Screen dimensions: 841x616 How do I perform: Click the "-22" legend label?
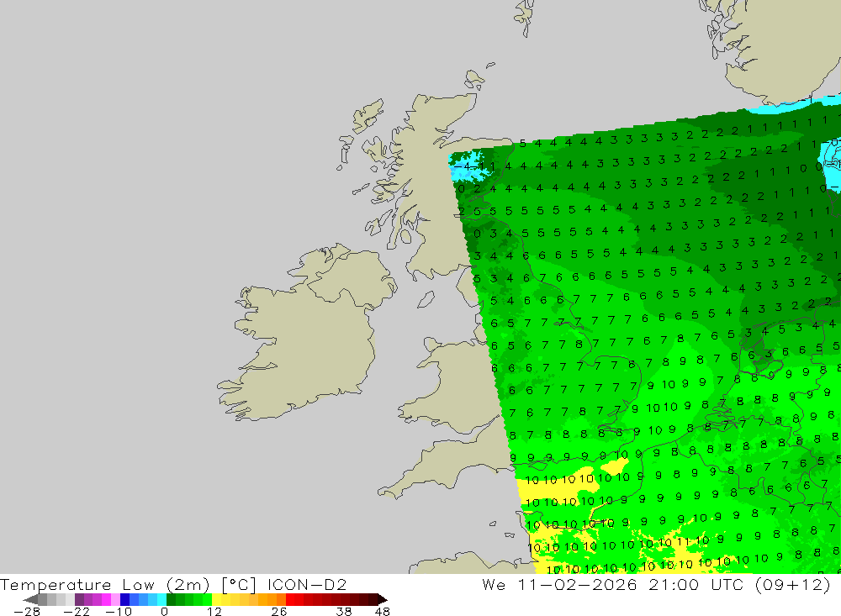(x=77, y=611)
